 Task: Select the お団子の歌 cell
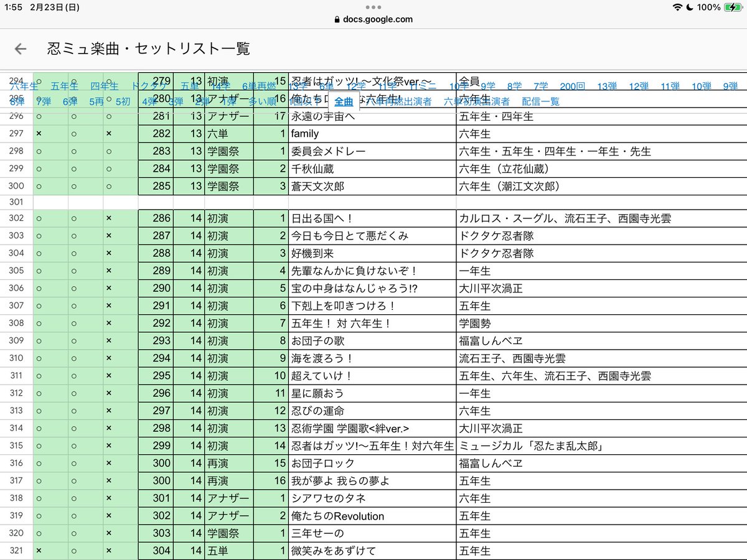click(x=372, y=341)
